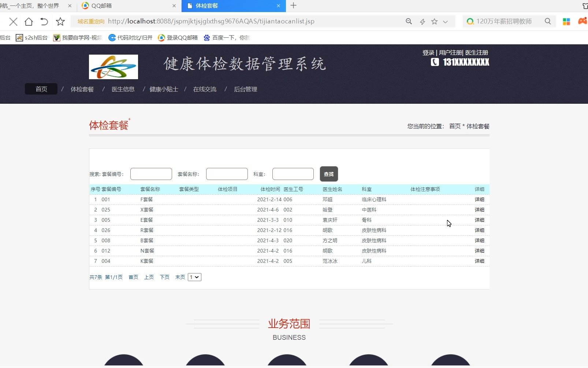Open 详细 for the K套餐 row
Viewport: 588px width, 368px height.
coord(479,261)
